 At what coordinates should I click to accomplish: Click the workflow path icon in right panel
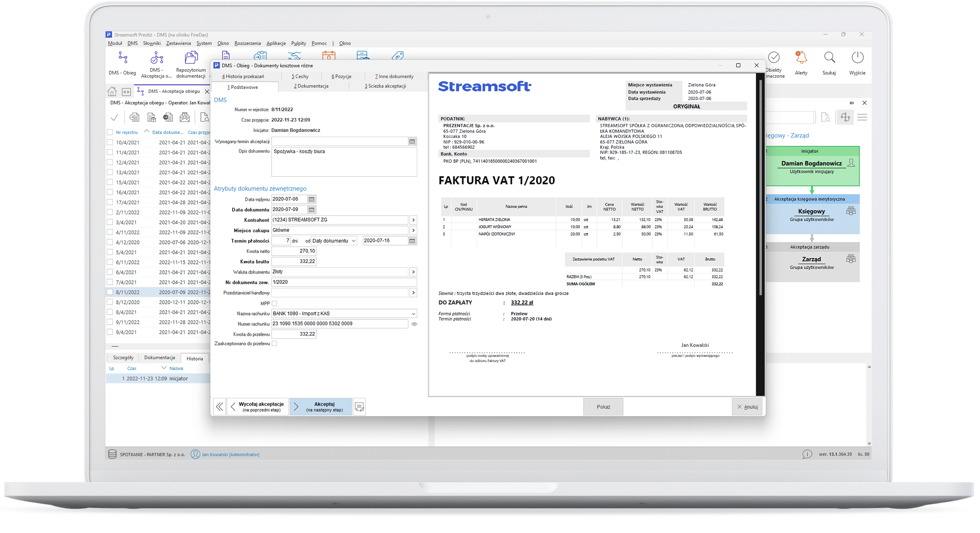point(845,118)
